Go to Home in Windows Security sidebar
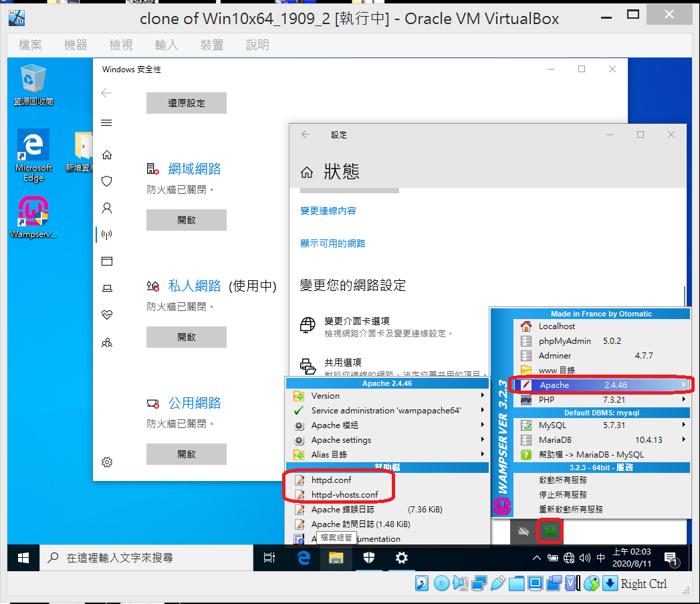Screen dimensions: 700x604 107,155
